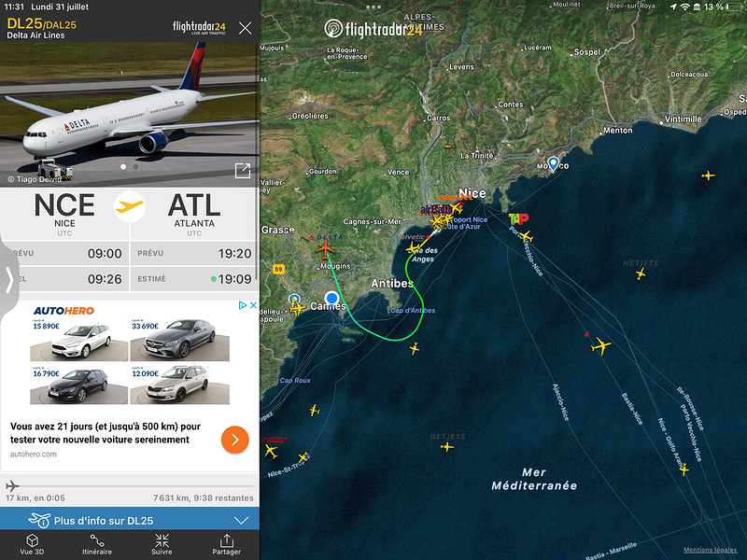Tap the orange Autohero arrow button
Screen dimensions: 747x560
[235, 440]
